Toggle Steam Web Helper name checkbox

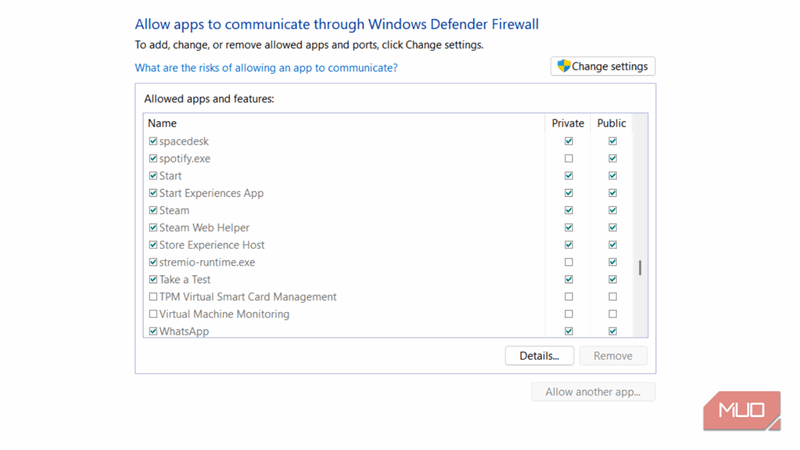click(x=153, y=228)
